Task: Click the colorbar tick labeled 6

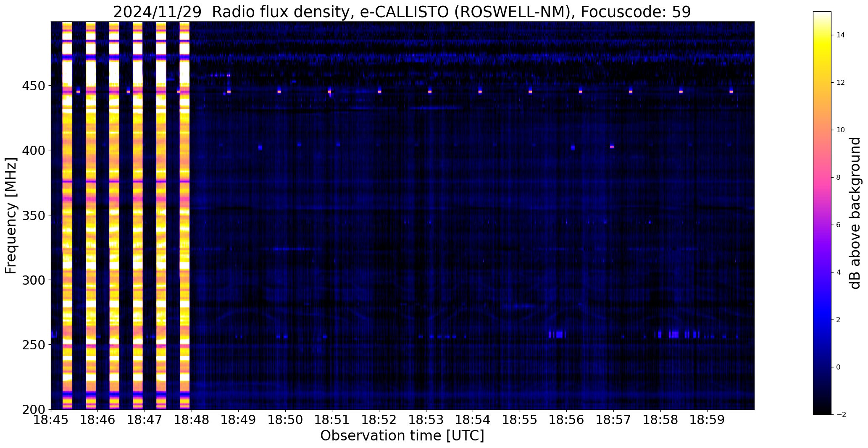Action: 839,225
